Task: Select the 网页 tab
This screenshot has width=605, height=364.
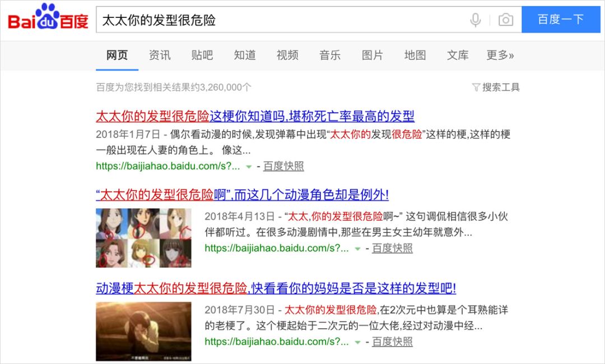Action: click(x=117, y=55)
